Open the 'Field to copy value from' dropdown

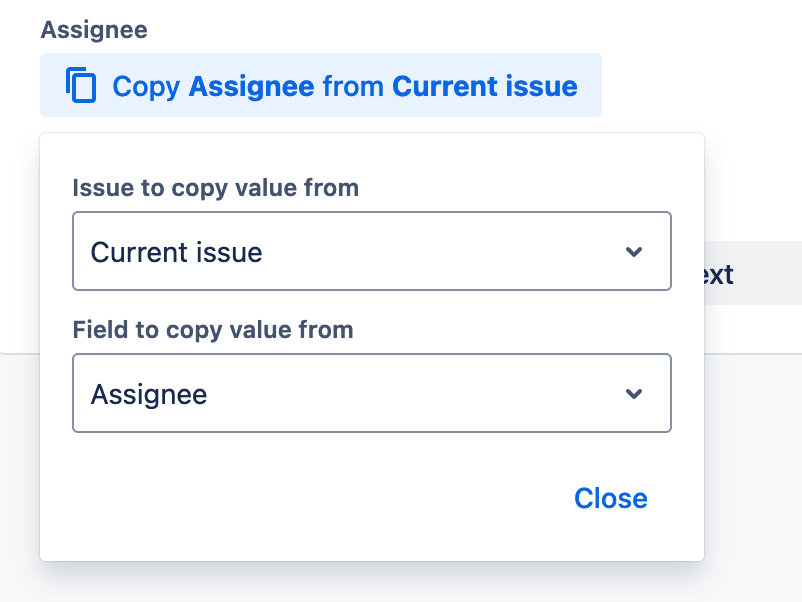coord(372,393)
